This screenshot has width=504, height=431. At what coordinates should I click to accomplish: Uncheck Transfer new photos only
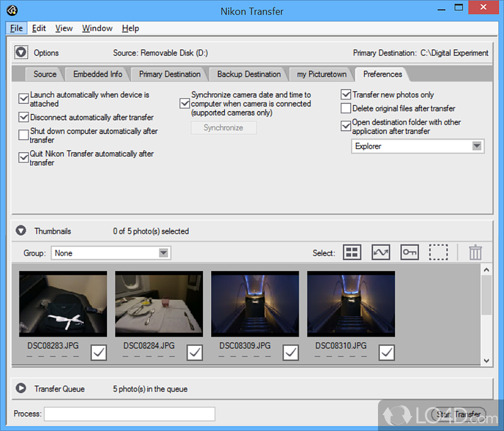coord(346,95)
